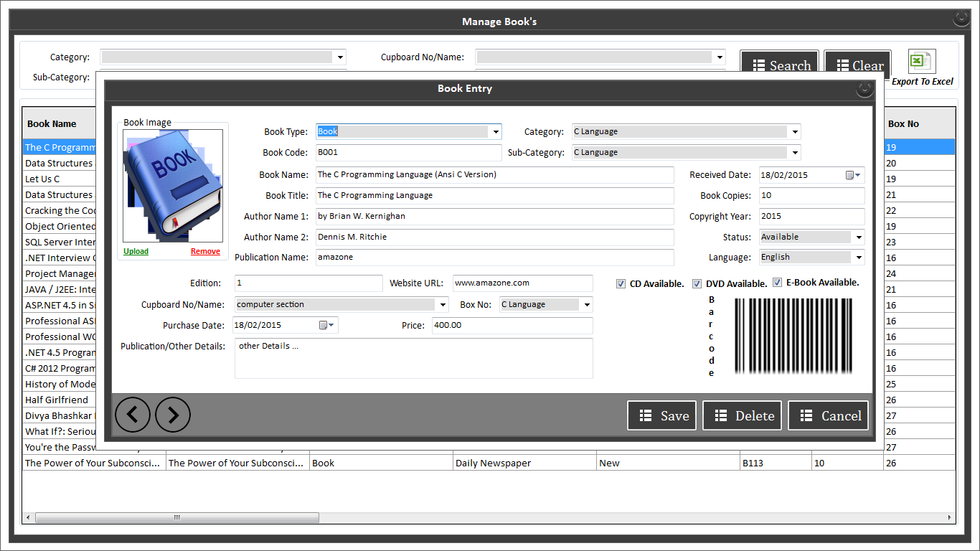980x551 pixels.
Task: Open Sub-Category dropdown in Book Entry
Action: 794,153
